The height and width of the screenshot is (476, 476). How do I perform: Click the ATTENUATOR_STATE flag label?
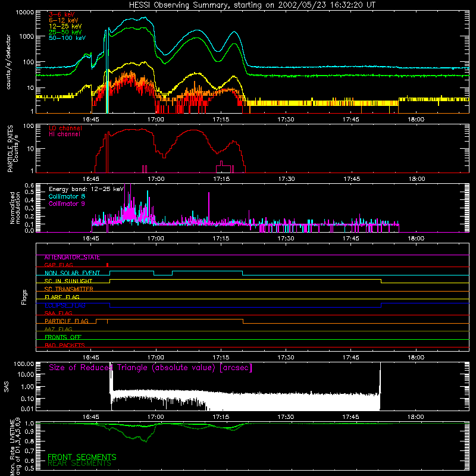[72, 258]
